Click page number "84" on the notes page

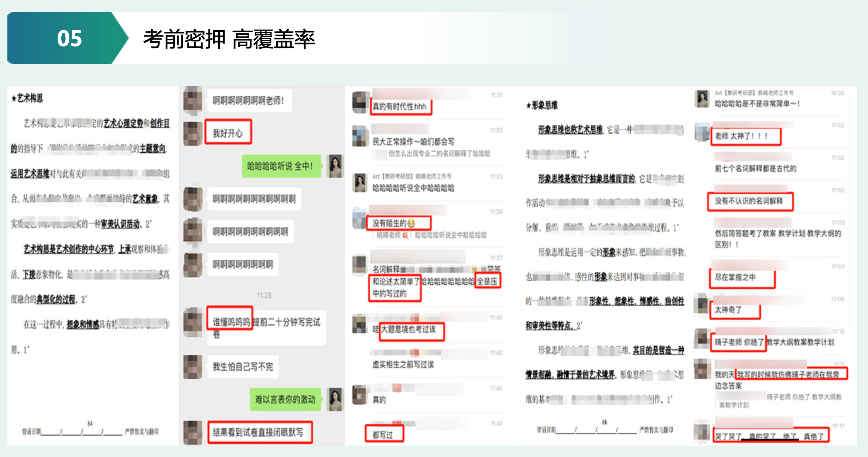(90, 423)
